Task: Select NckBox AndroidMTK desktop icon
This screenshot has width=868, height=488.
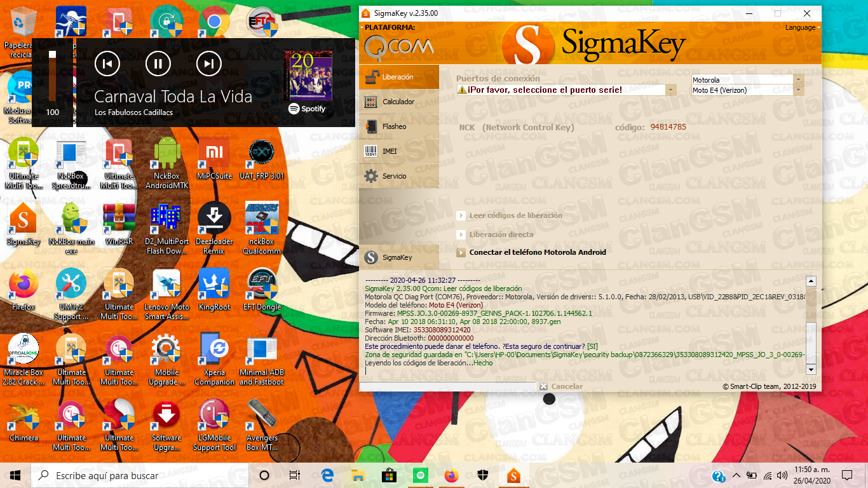Action: tap(166, 163)
